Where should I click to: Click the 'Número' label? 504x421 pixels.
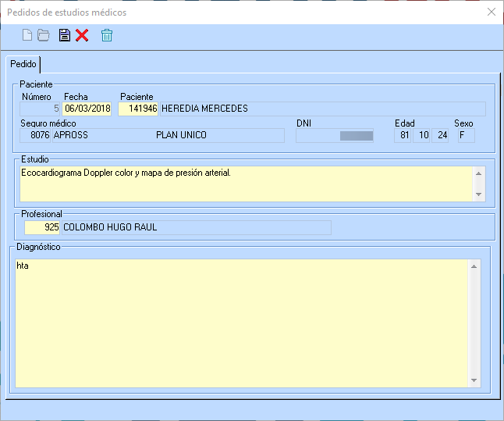point(37,97)
